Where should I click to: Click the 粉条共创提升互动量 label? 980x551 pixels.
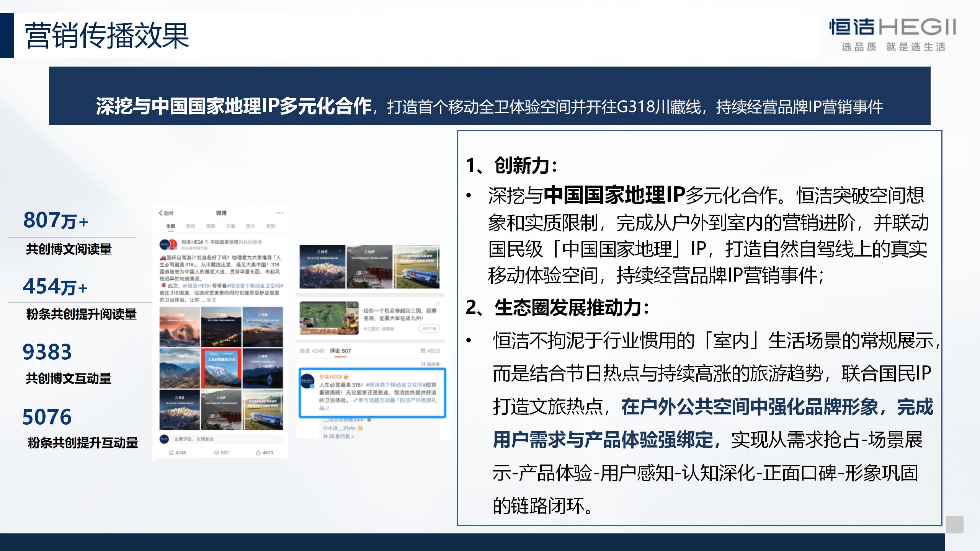83,443
